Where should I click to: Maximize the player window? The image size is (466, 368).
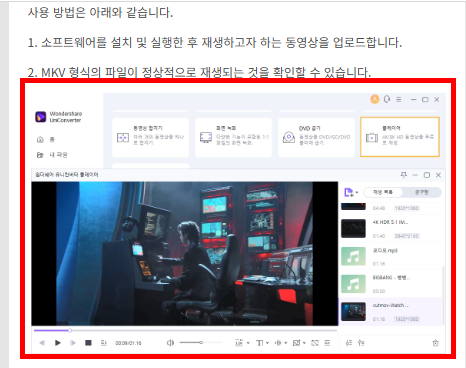click(427, 175)
